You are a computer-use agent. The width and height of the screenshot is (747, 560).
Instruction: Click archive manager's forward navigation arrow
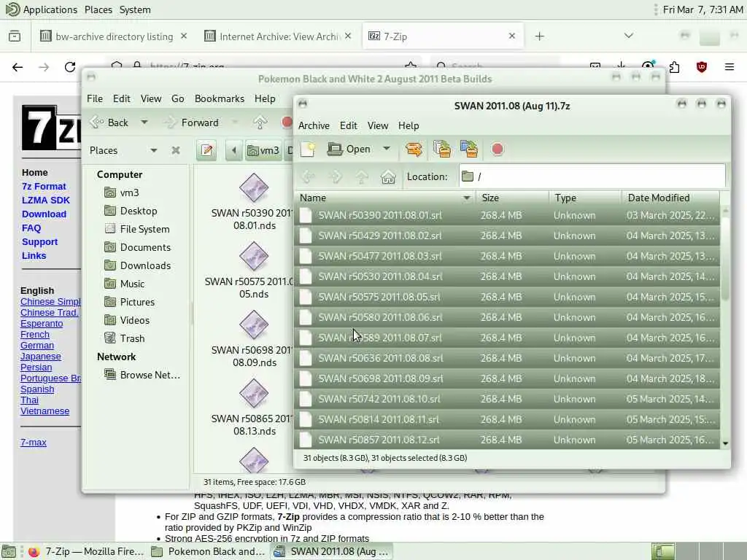[336, 176]
